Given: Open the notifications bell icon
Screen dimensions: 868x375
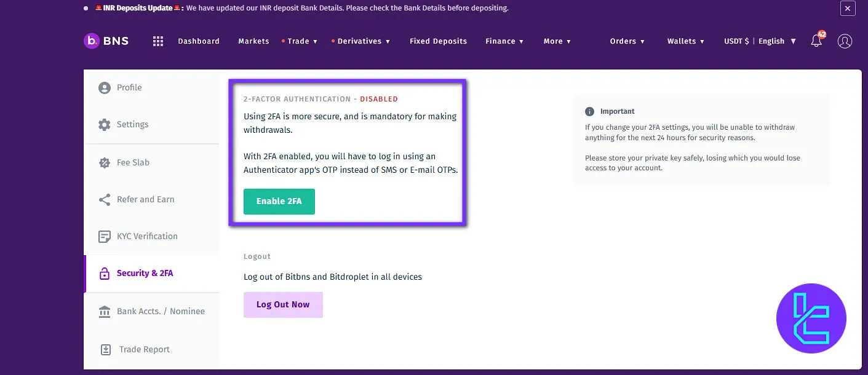Looking at the screenshot, I should (x=816, y=41).
